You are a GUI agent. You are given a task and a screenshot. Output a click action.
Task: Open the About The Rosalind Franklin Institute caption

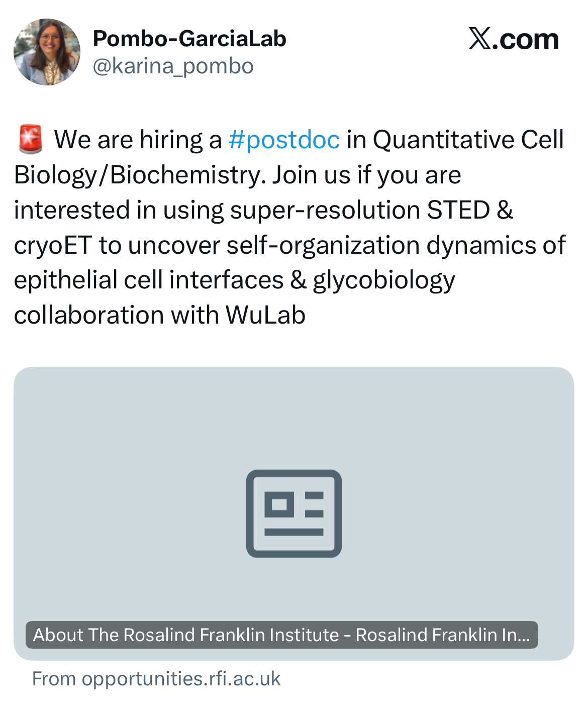pos(281,635)
